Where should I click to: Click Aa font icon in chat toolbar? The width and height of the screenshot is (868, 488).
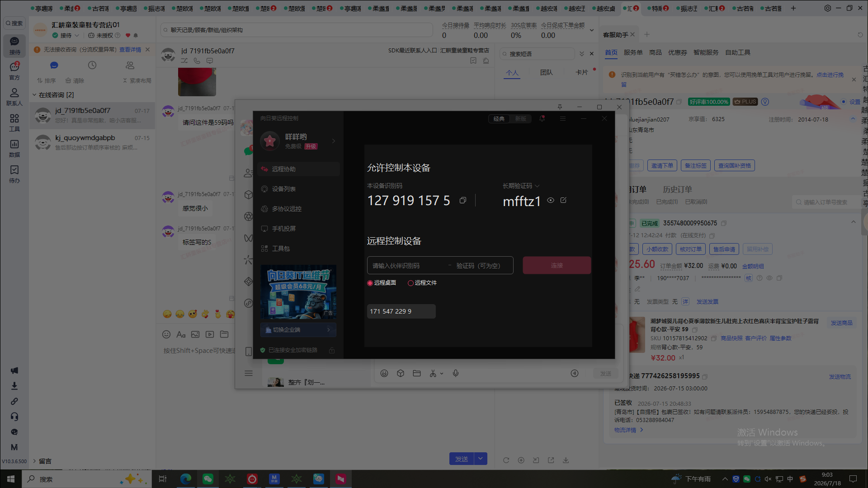point(181,334)
